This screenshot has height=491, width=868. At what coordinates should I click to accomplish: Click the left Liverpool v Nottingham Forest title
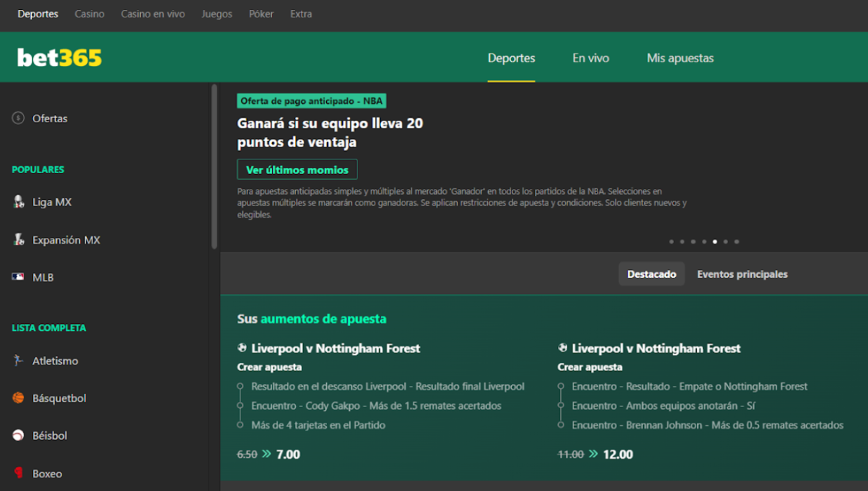pos(336,348)
